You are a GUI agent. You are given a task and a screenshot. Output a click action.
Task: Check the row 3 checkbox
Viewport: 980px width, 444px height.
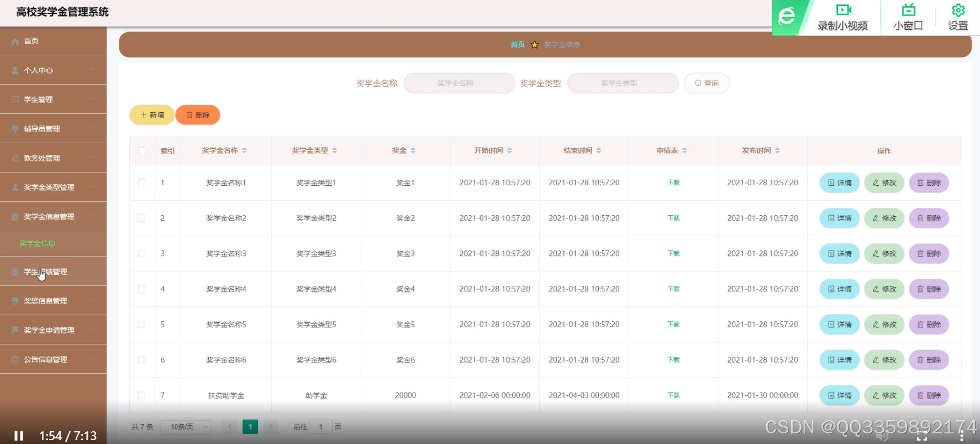[142, 254]
